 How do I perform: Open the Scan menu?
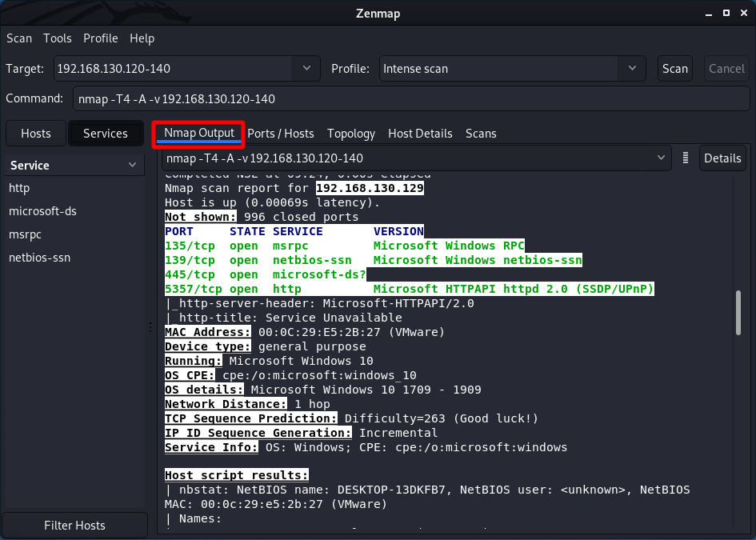pyautogui.click(x=19, y=38)
